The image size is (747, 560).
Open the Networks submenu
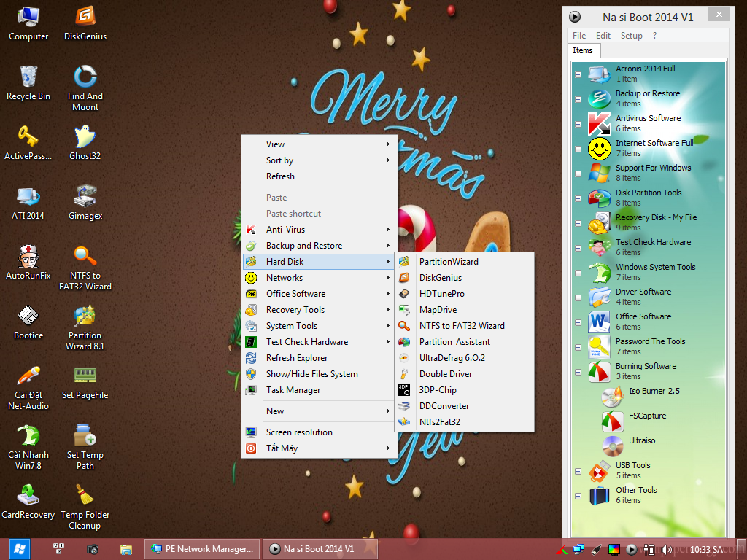tap(320, 278)
